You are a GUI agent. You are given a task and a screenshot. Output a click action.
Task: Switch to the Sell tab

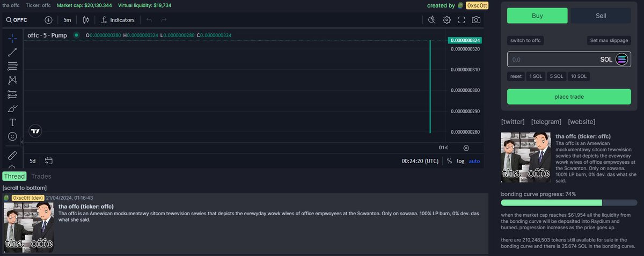click(601, 16)
